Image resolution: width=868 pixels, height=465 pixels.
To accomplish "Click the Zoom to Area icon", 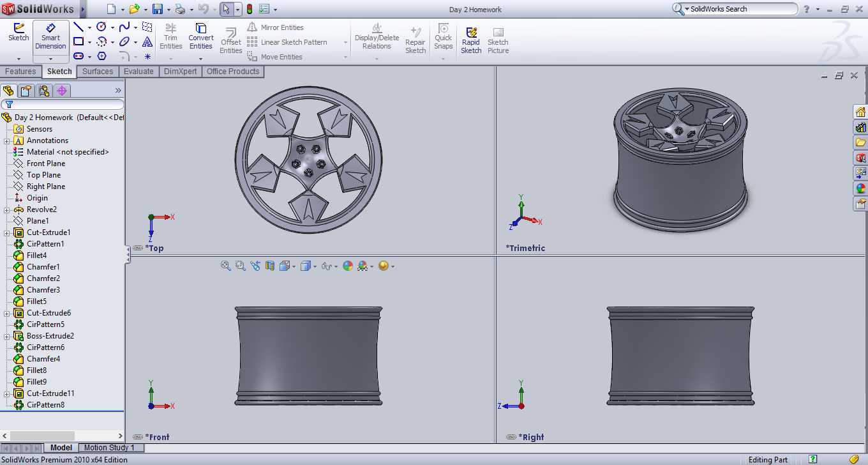I will [x=240, y=266].
